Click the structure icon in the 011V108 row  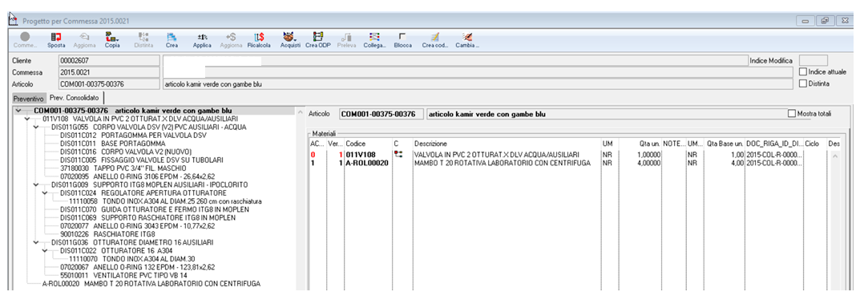tap(398, 154)
